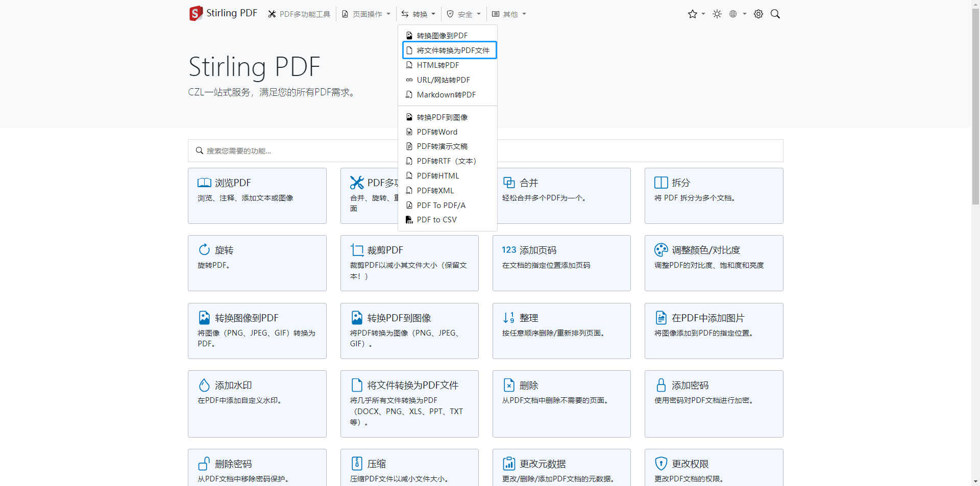This screenshot has height=486, width=980.
Task: Open the favorites star dropdown
Action: tap(696, 14)
